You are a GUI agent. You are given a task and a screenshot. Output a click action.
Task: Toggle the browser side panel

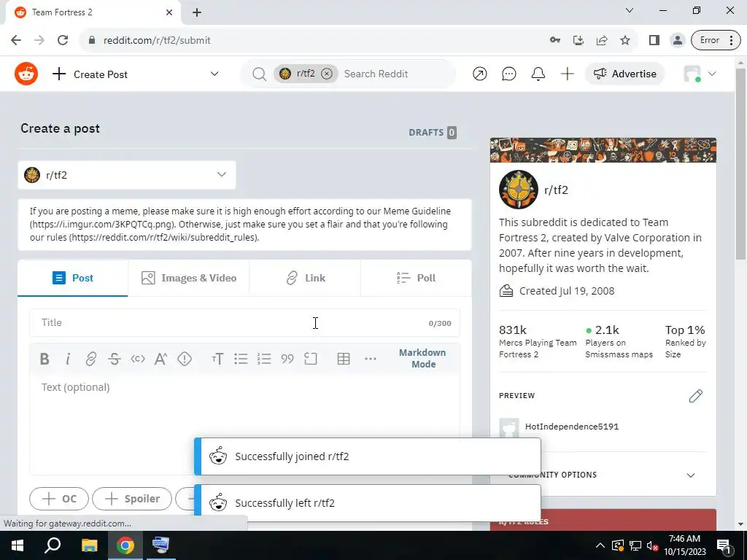click(x=654, y=41)
